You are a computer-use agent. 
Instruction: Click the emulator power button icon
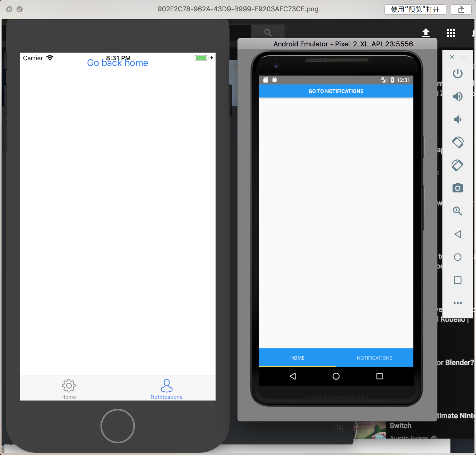tap(458, 74)
